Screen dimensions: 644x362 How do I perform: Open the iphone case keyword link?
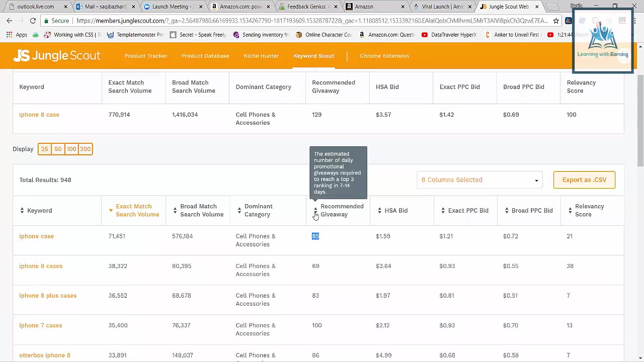36,236
